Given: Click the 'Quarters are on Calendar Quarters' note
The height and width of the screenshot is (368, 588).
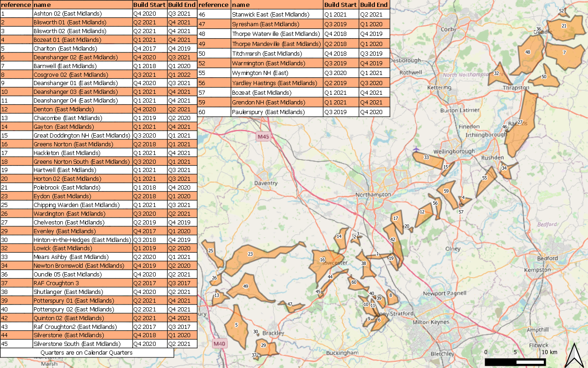Looking at the screenshot, I should coord(86,353).
